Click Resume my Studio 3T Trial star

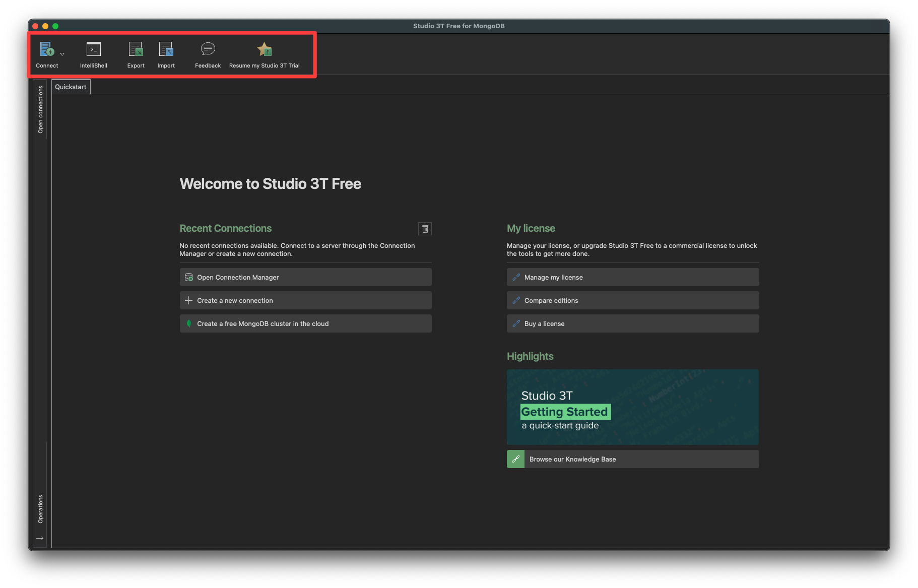(x=265, y=49)
